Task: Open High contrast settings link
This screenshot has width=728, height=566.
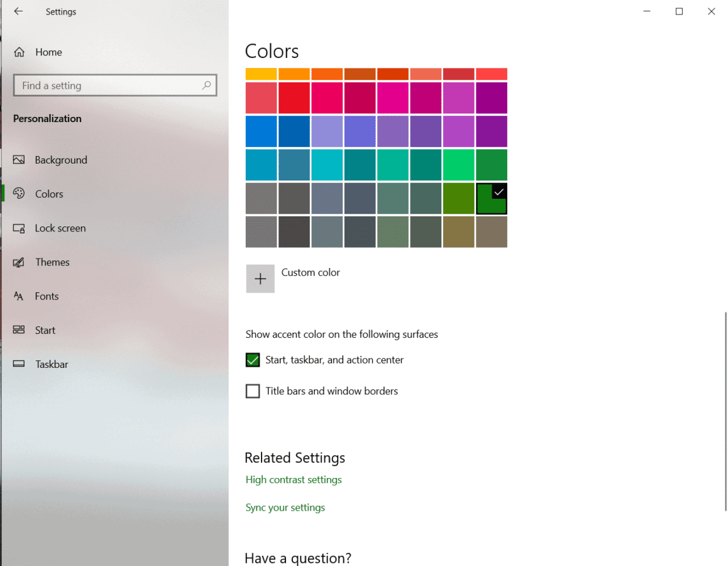Action: 294,479
